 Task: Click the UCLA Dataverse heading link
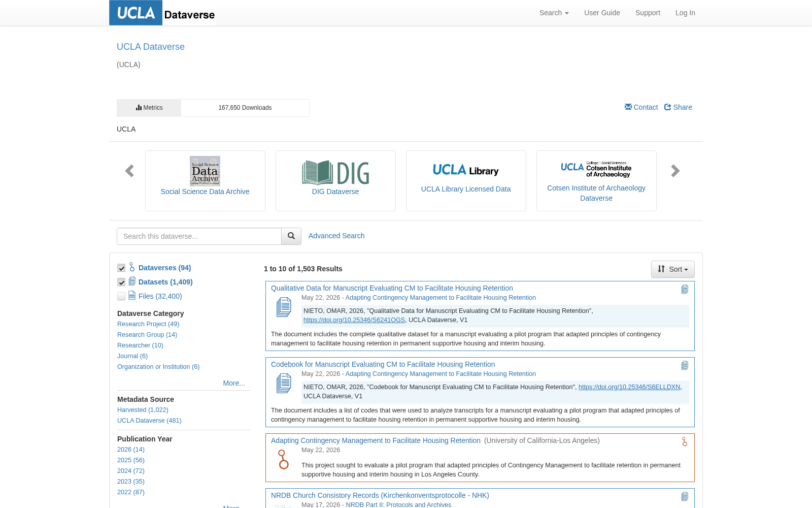point(151,47)
